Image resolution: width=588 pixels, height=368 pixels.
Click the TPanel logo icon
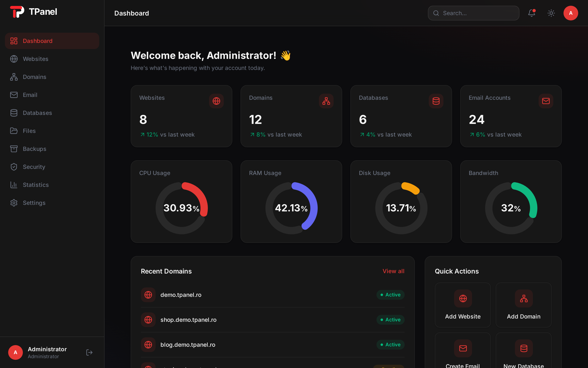(17, 12)
